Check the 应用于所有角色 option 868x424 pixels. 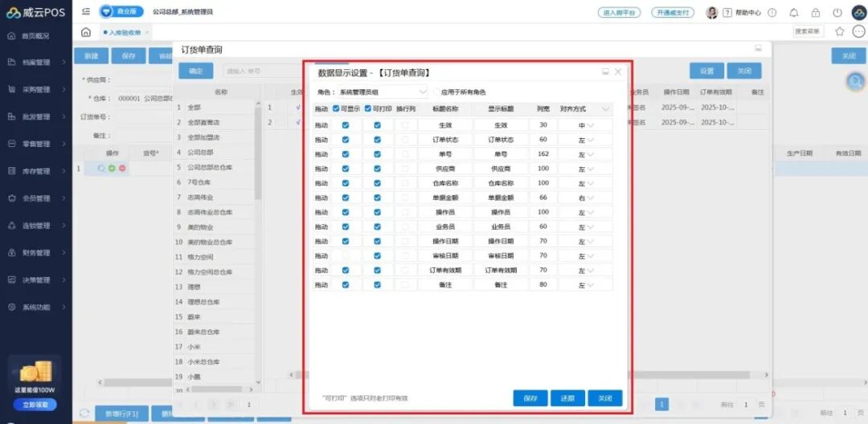(x=437, y=92)
